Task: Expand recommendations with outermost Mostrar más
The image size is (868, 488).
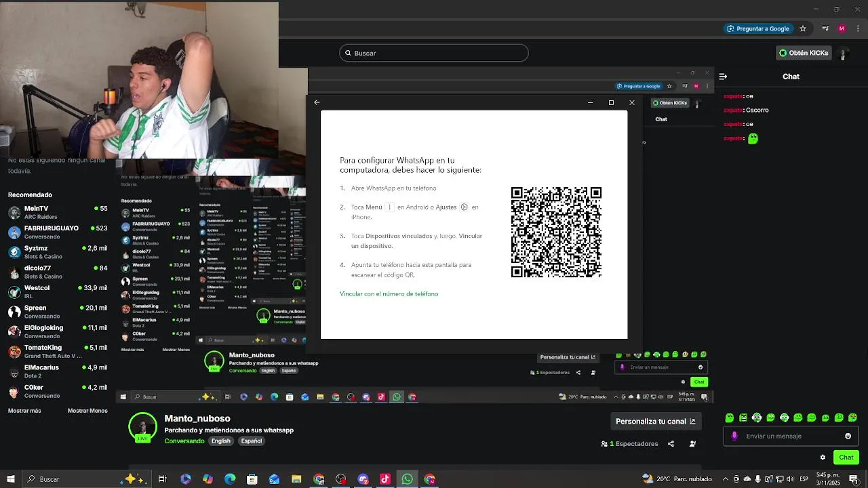Action: click(24, 411)
